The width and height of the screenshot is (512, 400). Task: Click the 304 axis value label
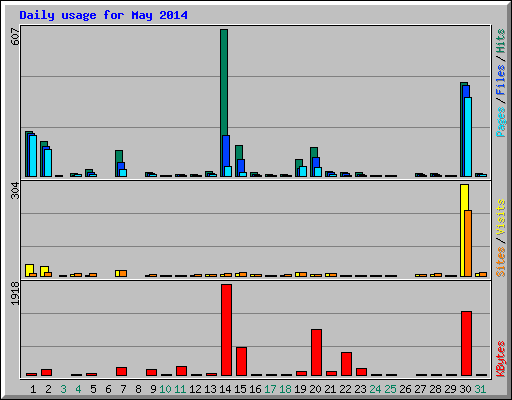[15, 191]
